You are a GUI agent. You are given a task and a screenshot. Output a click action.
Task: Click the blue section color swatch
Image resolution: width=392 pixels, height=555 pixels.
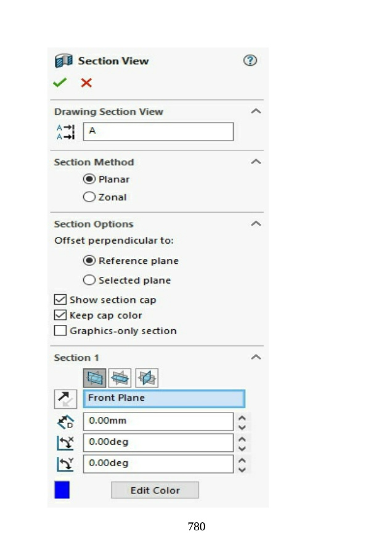pyautogui.click(x=62, y=490)
